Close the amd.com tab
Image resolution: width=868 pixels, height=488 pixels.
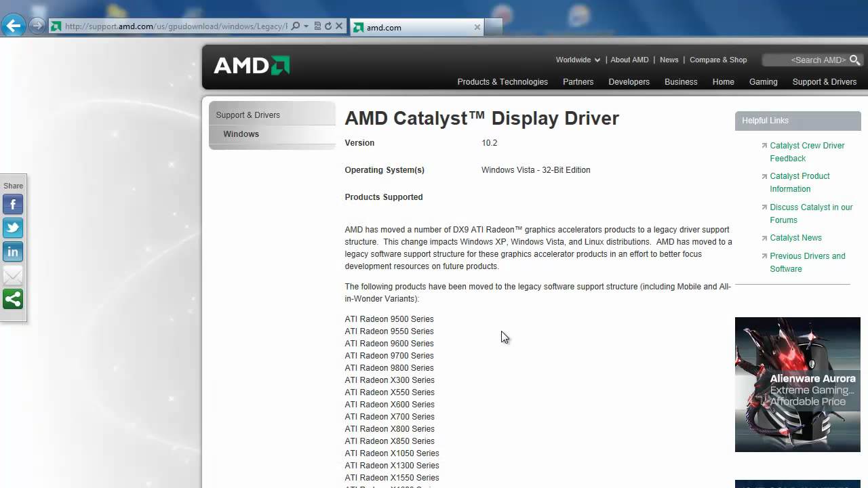(x=477, y=27)
